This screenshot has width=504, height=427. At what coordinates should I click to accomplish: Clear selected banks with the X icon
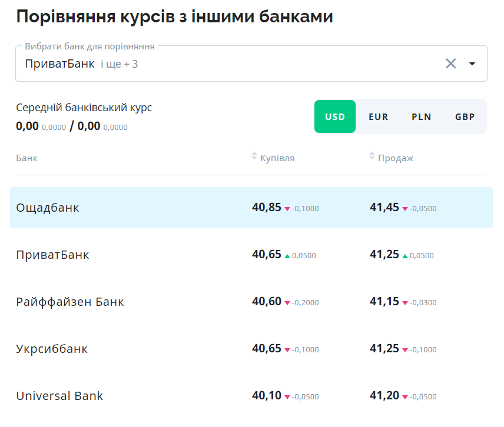(451, 63)
